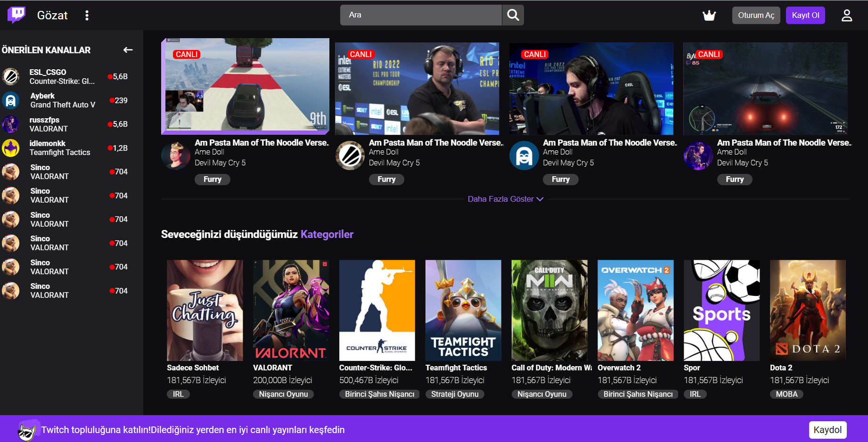Image resolution: width=868 pixels, height=442 pixels.
Task: Open the Kategoriler link
Action: tap(327, 234)
